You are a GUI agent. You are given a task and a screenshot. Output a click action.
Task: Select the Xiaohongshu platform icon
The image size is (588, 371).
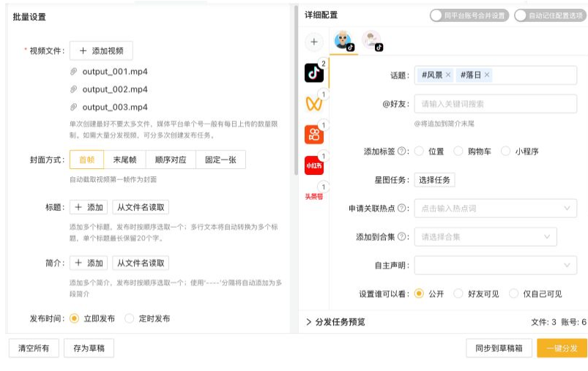[x=314, y=165]
